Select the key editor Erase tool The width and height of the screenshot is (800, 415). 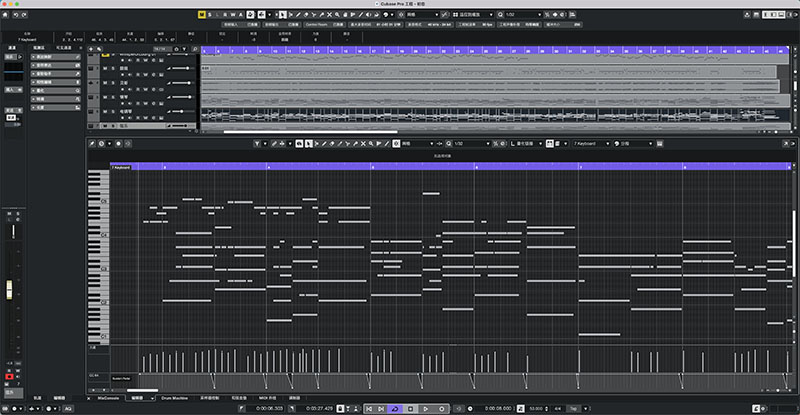click(x=332, y=144)
